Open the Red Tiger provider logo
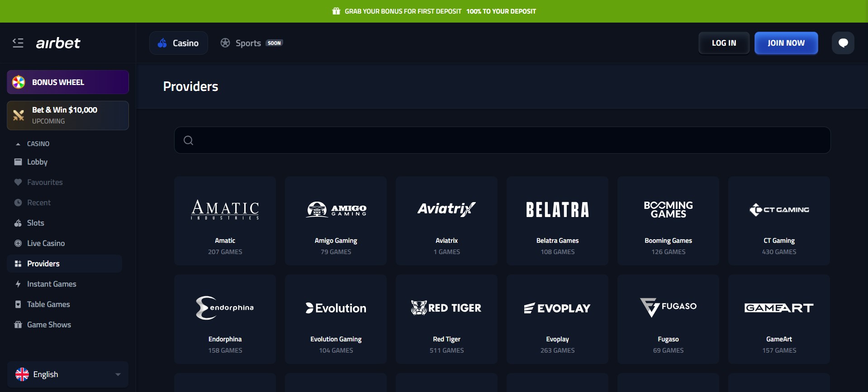This screenshot has width=868, height=392. click(x=447, y=308)
